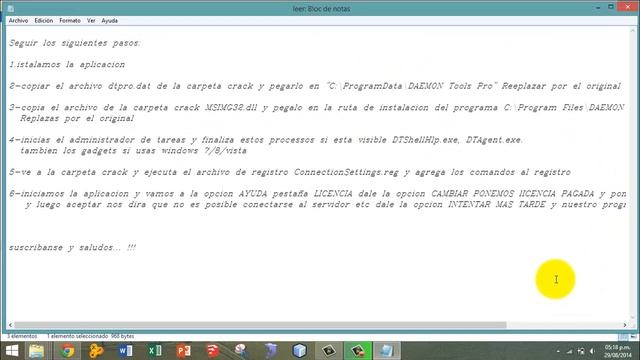640x360 pixels.
Task: Maximize the Bloc de notas window
Action: pyautogui.click(x=611, y=7)
